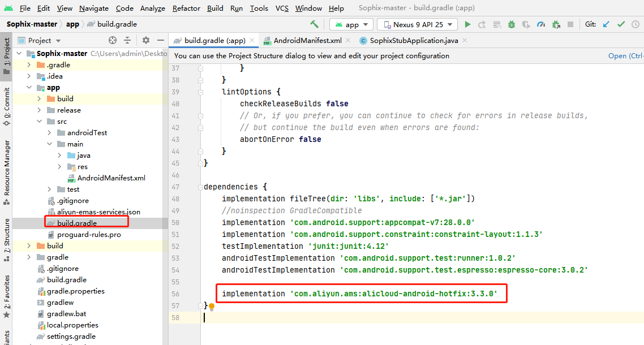Open the VCS menu
This screenshot has height=345, width=644.
(x=282, y=8)
